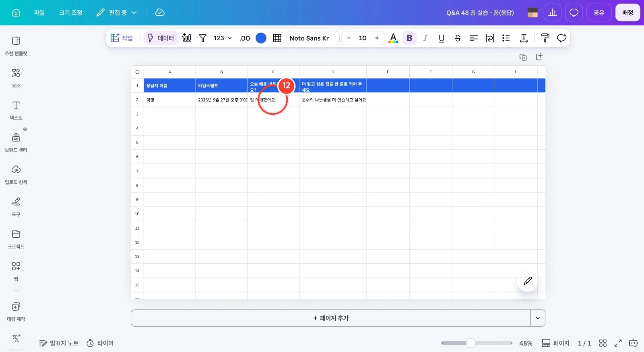Toggle bold formatting
This screenshot has width=644, height=352.
pos(409,38)
